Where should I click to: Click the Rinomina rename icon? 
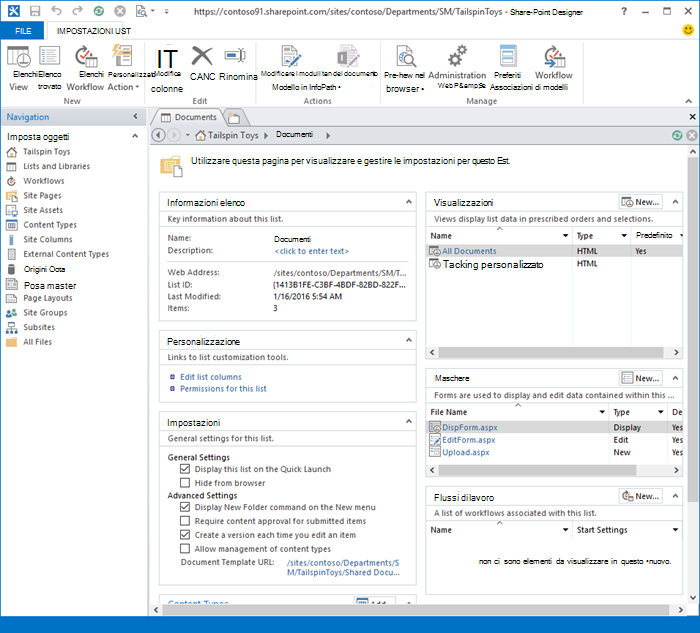pyautogui.click(x=235, y=55)
